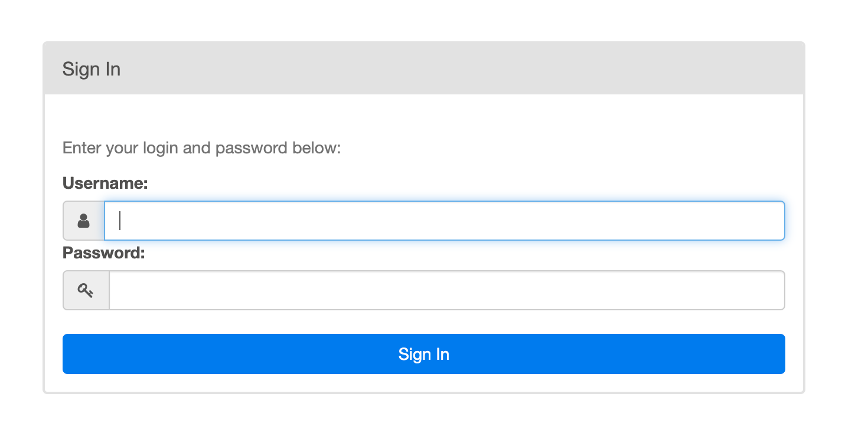868x446 pixels.
Task: Click the "Username:" field label
Action: 105,183
